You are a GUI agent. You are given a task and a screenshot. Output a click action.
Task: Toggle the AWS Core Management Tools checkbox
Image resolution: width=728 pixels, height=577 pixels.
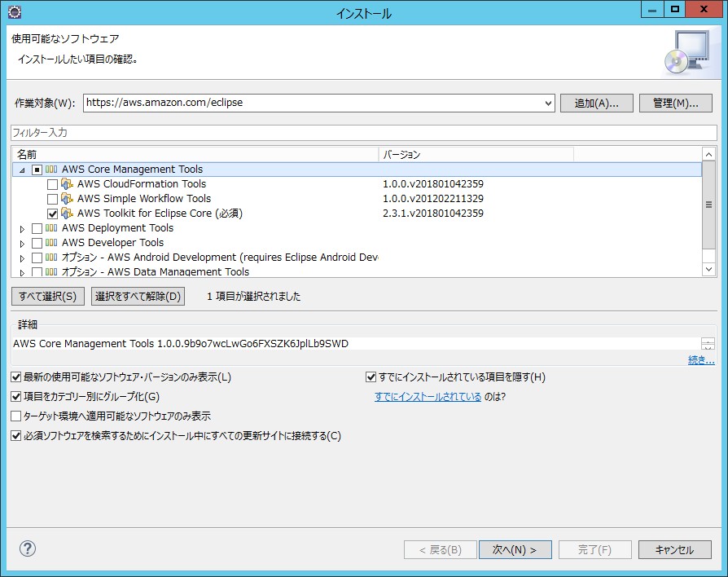pyautogui.click(x=37, y=170)
